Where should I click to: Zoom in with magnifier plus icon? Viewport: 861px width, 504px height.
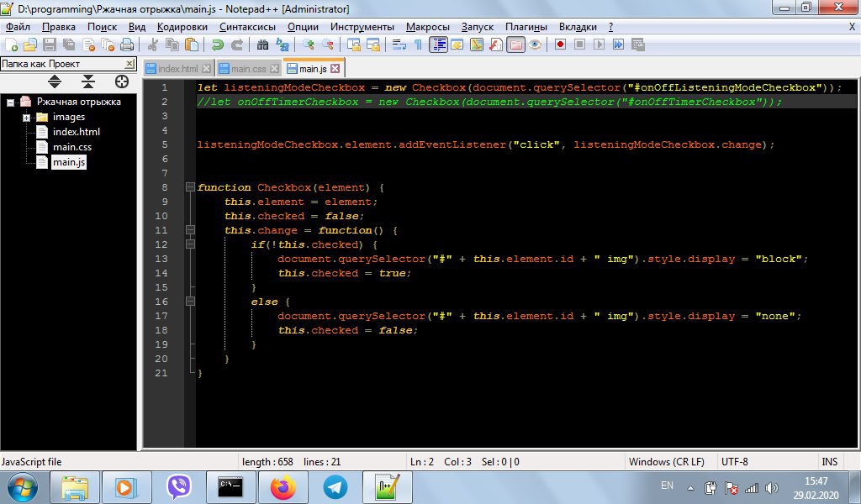tap(308, 45)
